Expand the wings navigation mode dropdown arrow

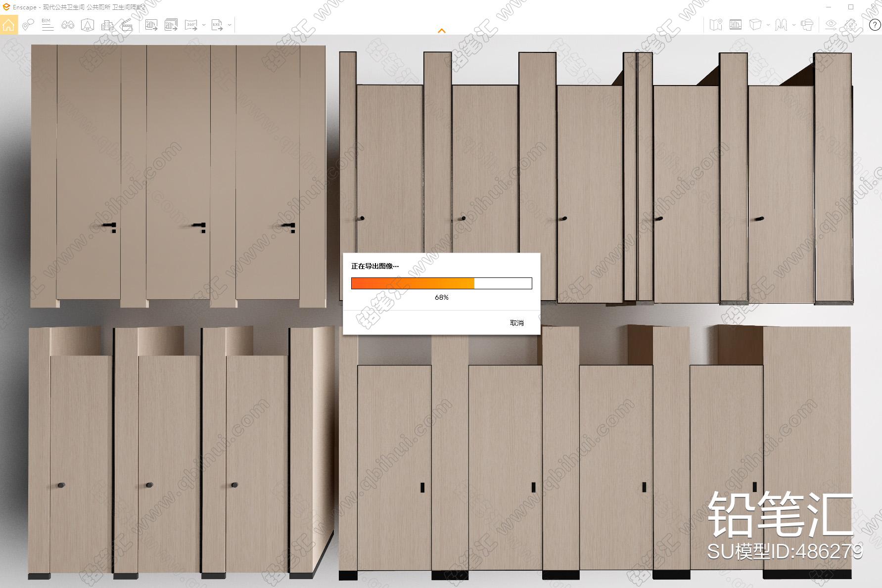[x=794, y=25]
